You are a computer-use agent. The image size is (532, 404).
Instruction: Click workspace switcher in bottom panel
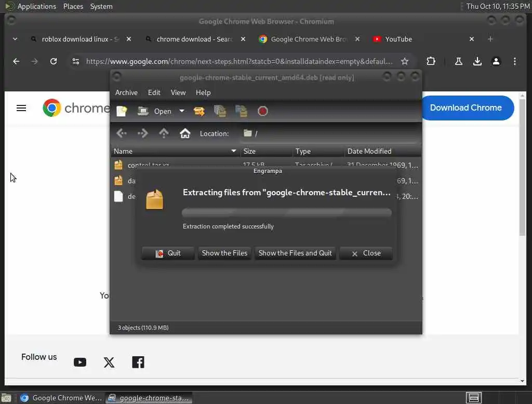point(474,398)
